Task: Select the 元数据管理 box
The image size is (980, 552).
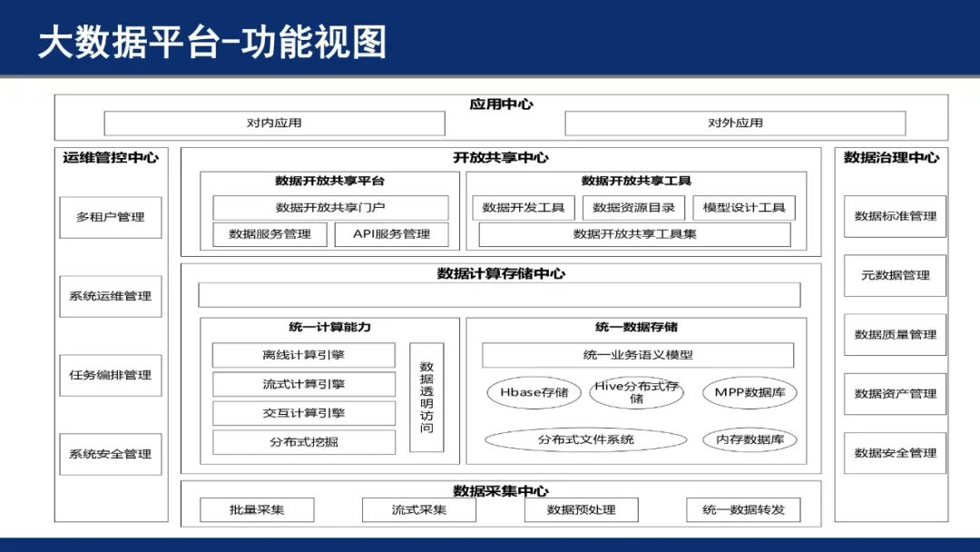Action: [895, 276]
